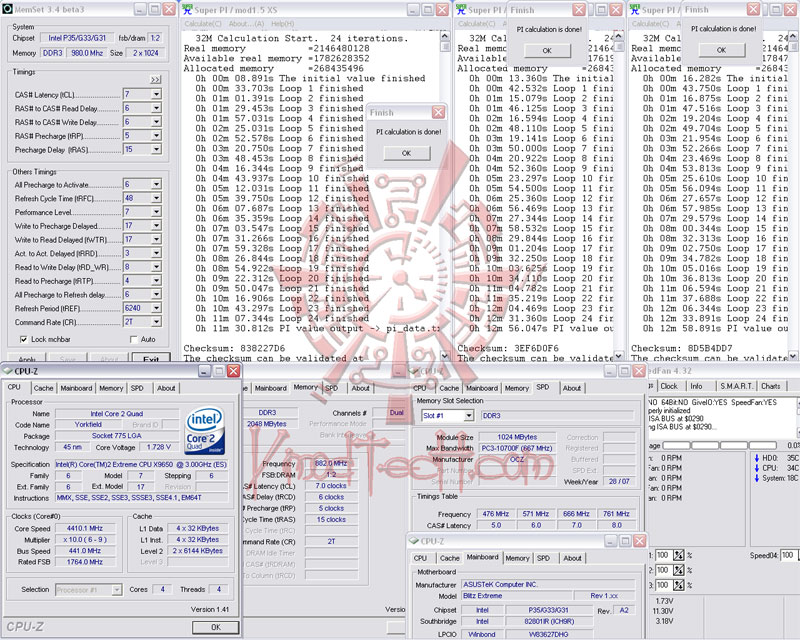The width and height of the screenshot is (800, 640).
Task: Enable the Auto checkbox in MemSet
Action: click(134, 339)
